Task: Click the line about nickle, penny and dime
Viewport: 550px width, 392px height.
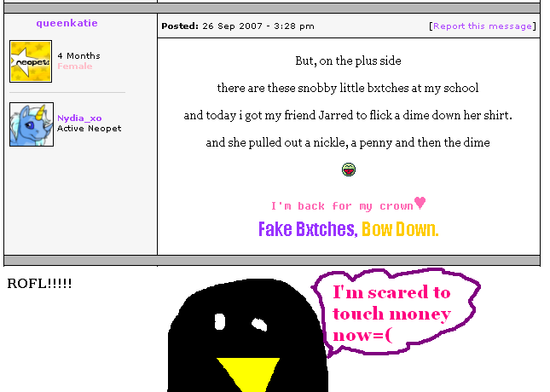Action: tap(348, 142)
